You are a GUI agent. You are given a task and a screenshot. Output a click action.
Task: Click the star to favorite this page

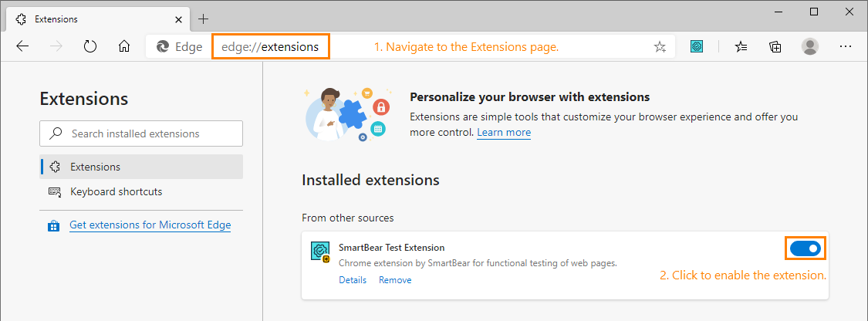660,47
